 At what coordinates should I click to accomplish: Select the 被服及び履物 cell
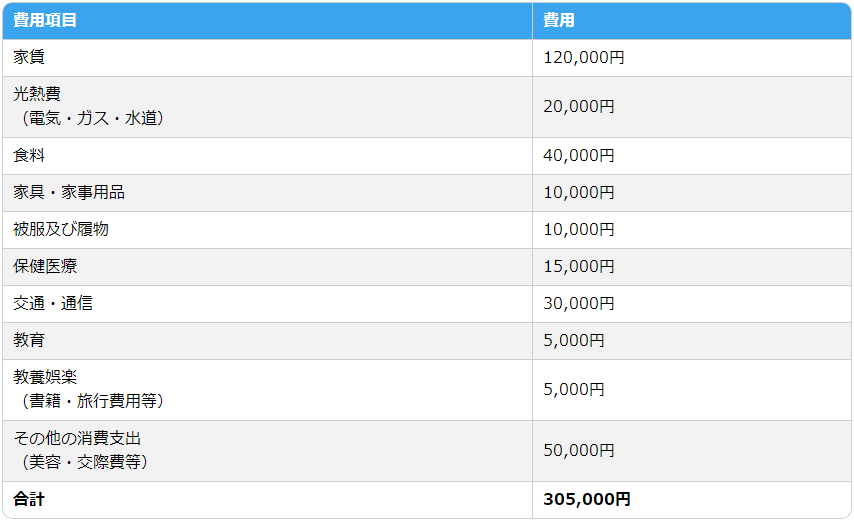pyautogui.click(x=61, y=229)
